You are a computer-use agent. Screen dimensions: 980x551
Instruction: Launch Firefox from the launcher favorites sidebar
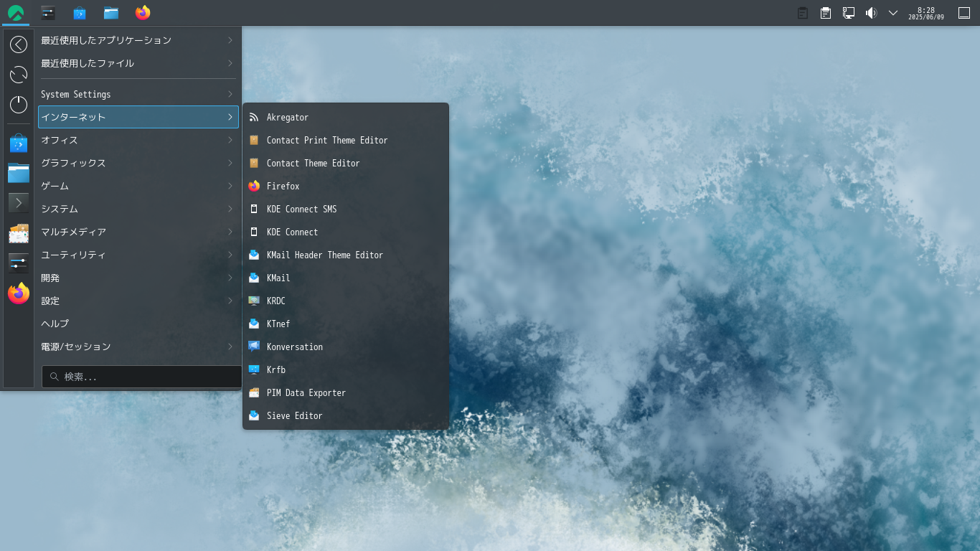click(x=19, y=293)
